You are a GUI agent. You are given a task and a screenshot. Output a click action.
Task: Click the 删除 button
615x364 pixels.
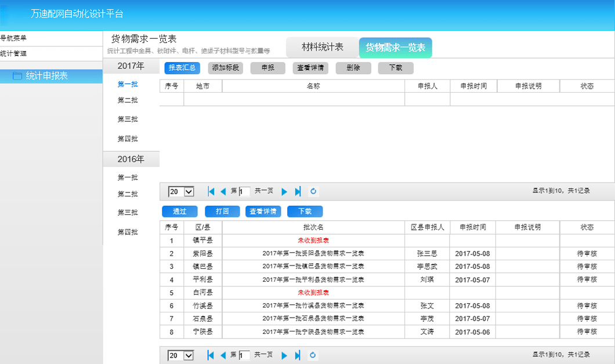point(353,68)
